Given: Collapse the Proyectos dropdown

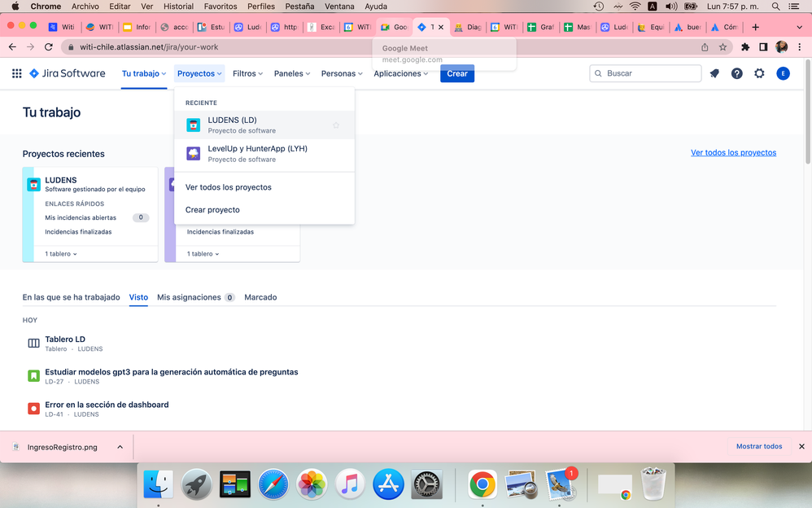Looking at the screenshot, I should (x=199, y=73).
